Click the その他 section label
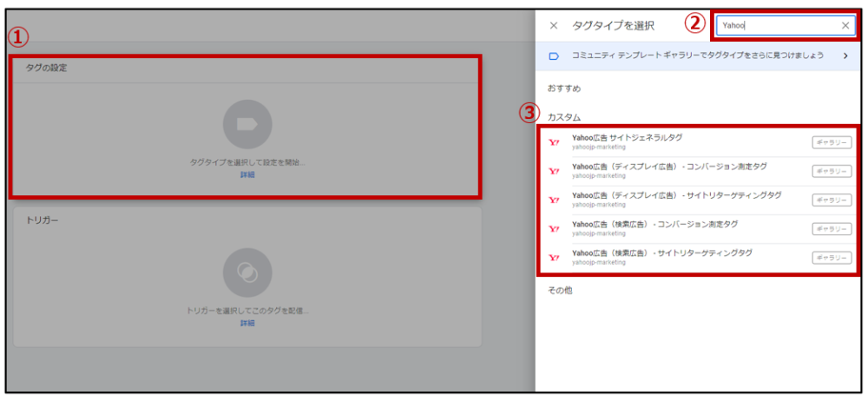The image size is (868, 400). 560,290
